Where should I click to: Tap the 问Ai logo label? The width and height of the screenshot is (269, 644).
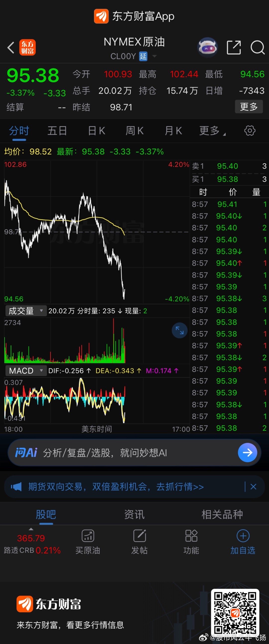point(26,453)
